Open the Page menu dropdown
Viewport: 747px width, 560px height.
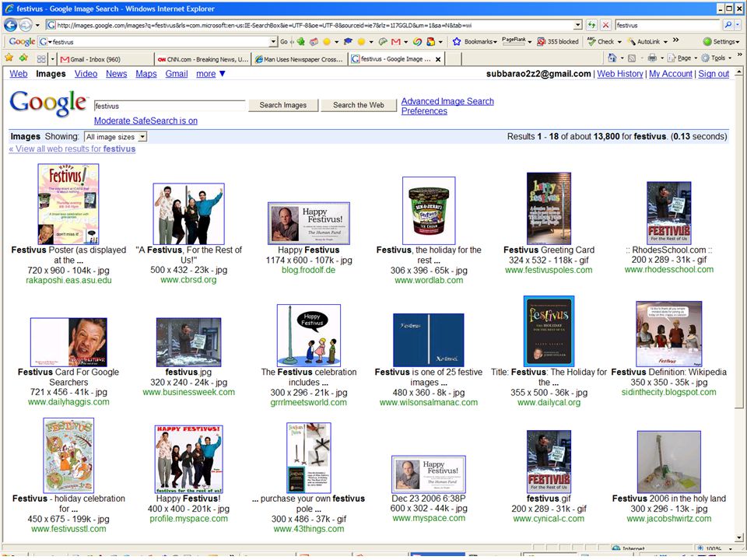pyautogui.click(x=696, y=58)
